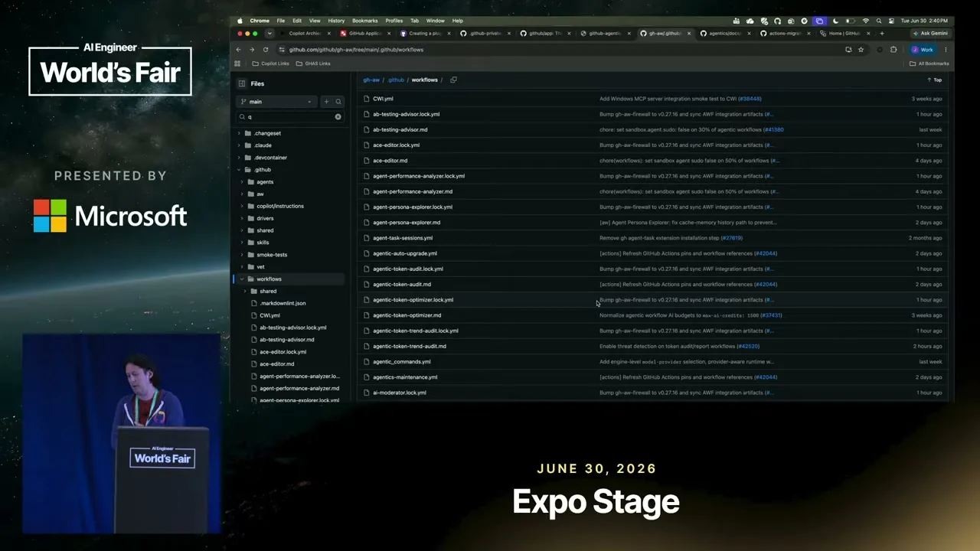Open agentic-token-optimizer.md in file list
Image resolution: width=980 pixels, height=551 pixels.
[x=407, y=315]
